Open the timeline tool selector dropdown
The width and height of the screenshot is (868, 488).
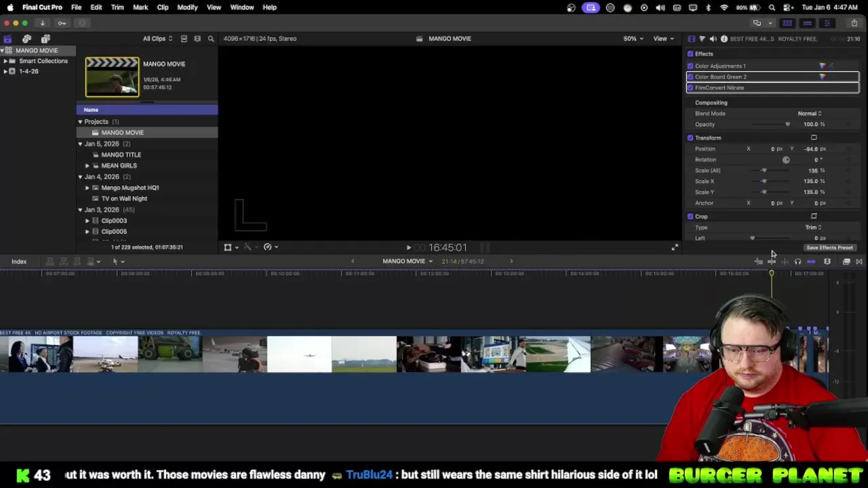pos(118,262)
